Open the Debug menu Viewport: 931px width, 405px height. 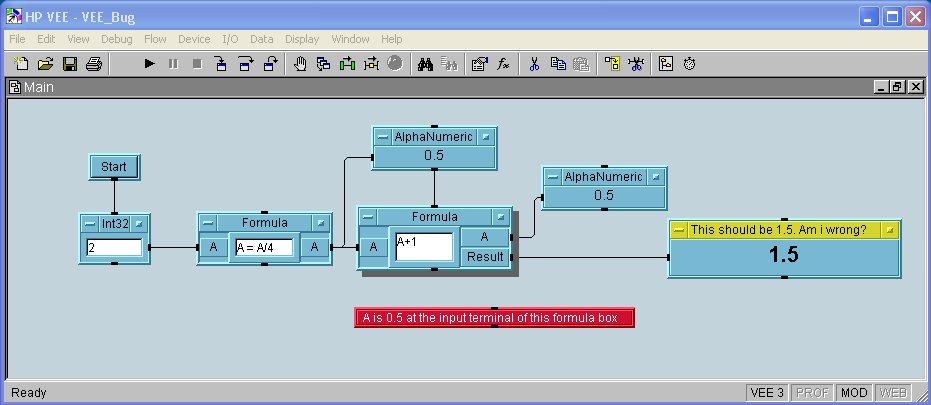pos(116,39)
